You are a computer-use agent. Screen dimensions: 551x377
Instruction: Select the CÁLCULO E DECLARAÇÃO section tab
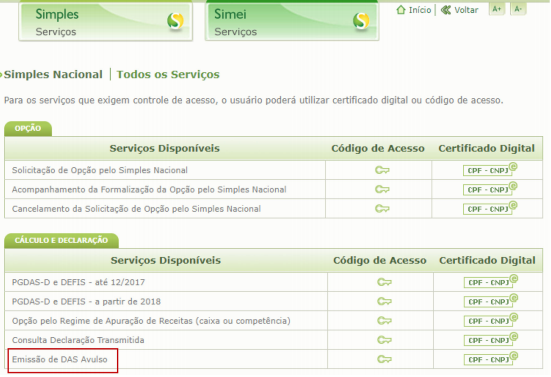[61, 240]
